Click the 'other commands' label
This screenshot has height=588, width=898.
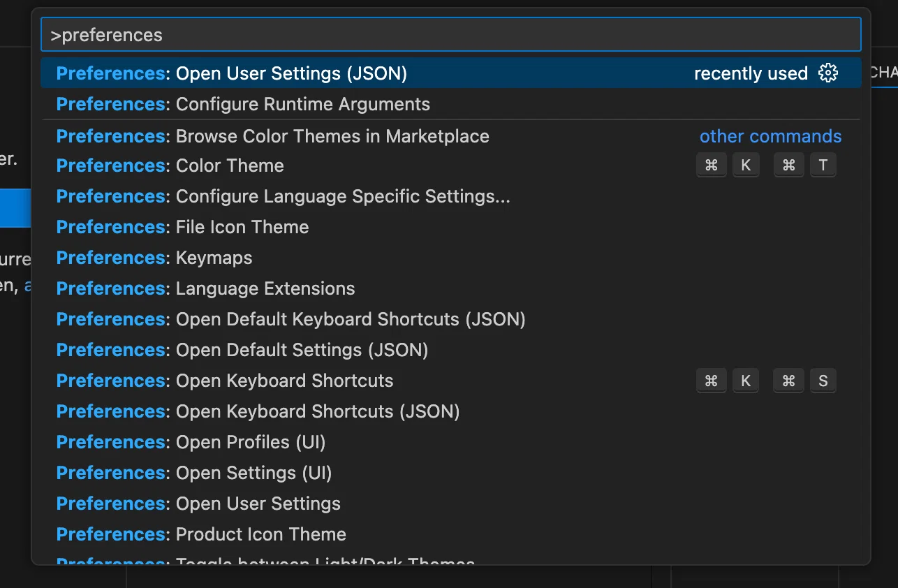tap(771, 136)
